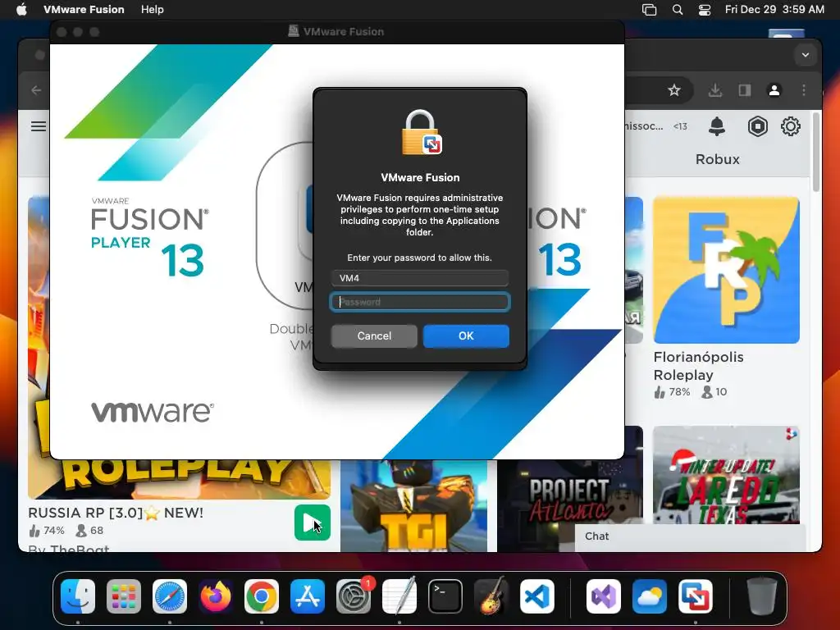Open the Project Atlanta game thumbnail
Screen dimensions: 840x630
569,493
